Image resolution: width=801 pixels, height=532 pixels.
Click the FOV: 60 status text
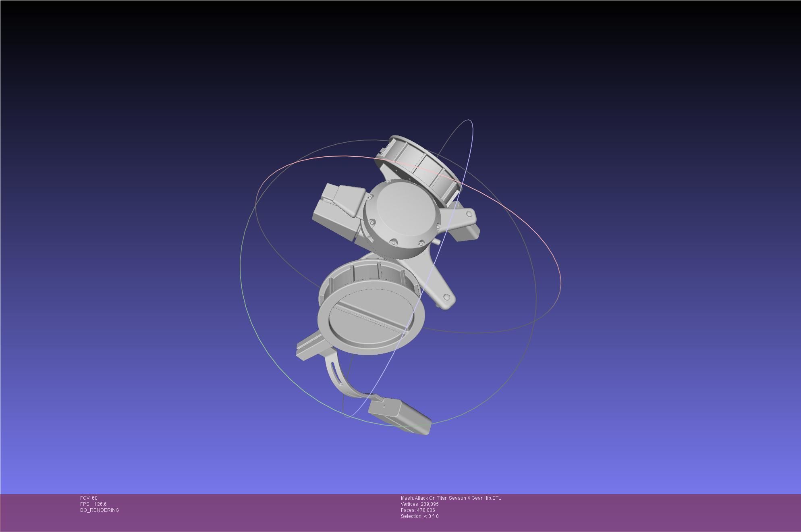(x=89, y=498)
